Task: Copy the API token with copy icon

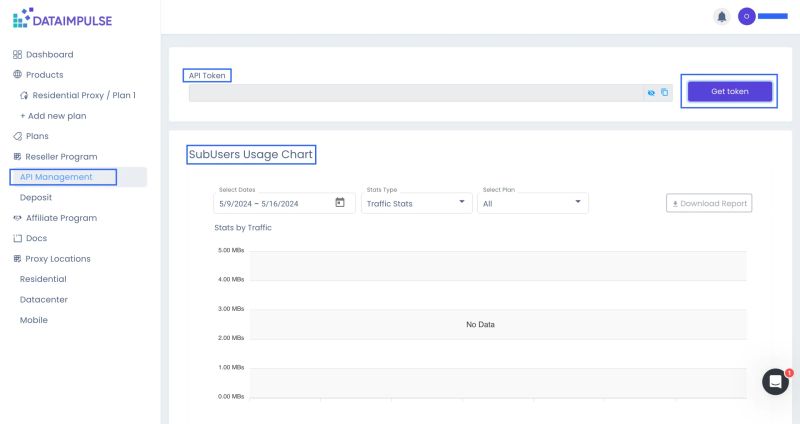Action: click(x=664, y=92)
